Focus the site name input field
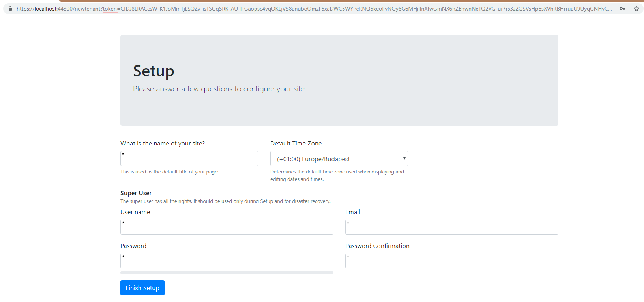Screen dimensions: 644x302 (x=189, y=158)
